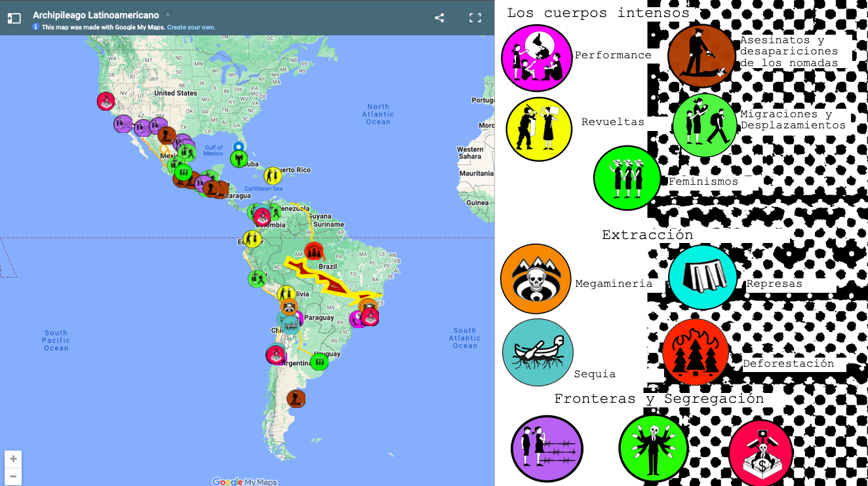Toggle the map legend sidebar panel icon
Viewport: 868px width, 486px height.
14,18
